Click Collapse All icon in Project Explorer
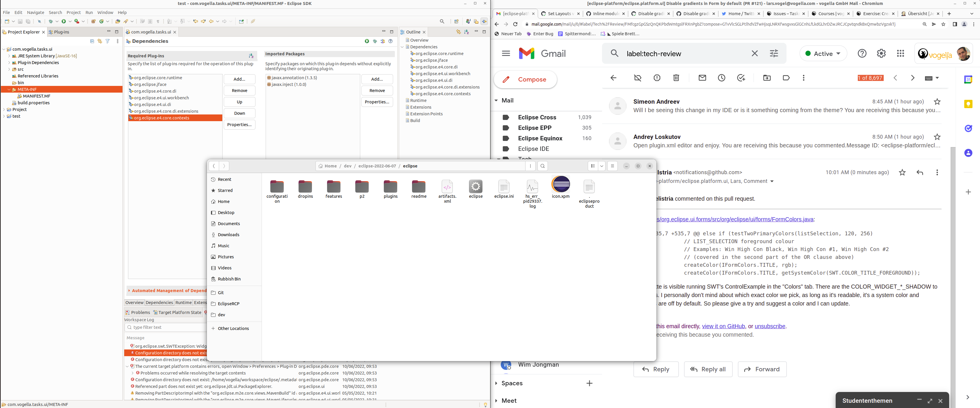The height and width of the screenshot is (408, 980). pos(92,41)
